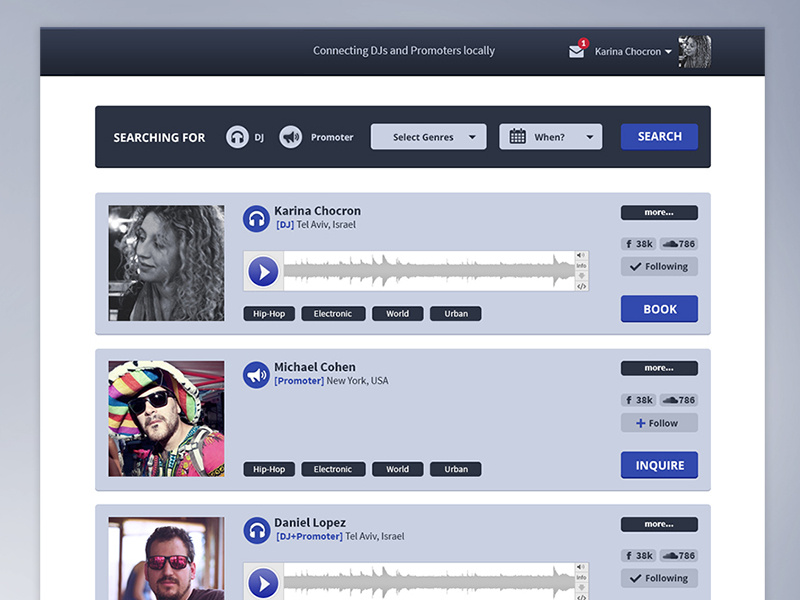Select Hip-Hop tag on Karina Chocron's card
The image size is (800, 600).
(x=269, y=313)
